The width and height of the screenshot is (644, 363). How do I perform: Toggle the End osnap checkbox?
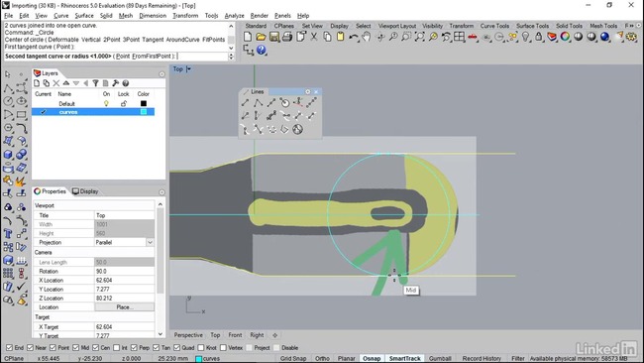click(x=10, y=348)
